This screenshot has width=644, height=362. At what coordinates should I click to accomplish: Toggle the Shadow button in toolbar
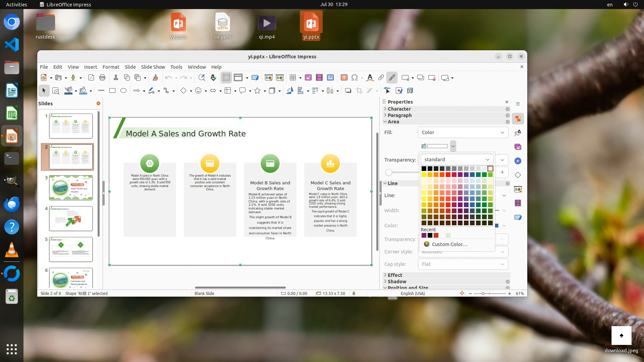click(x=348, y=90)
